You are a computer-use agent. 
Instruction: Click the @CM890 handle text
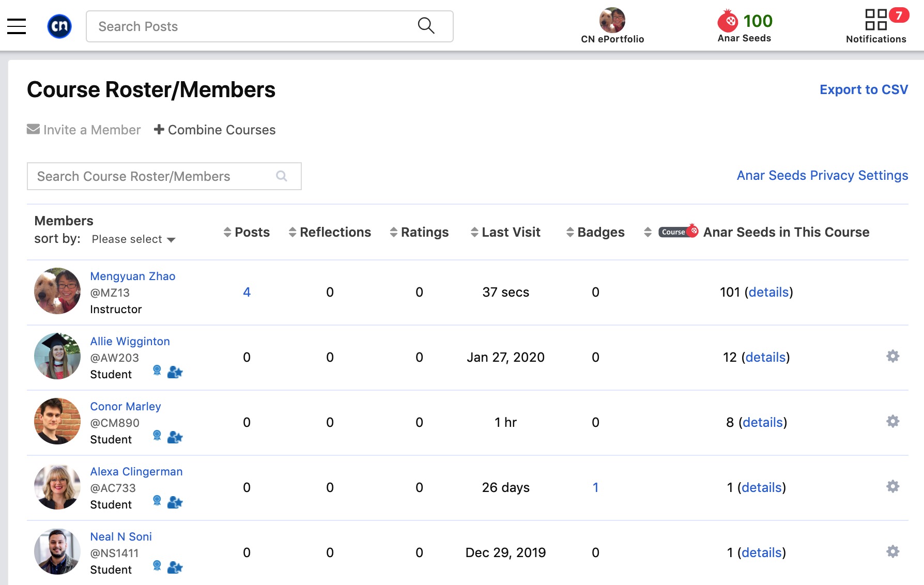tap(115, 423)
